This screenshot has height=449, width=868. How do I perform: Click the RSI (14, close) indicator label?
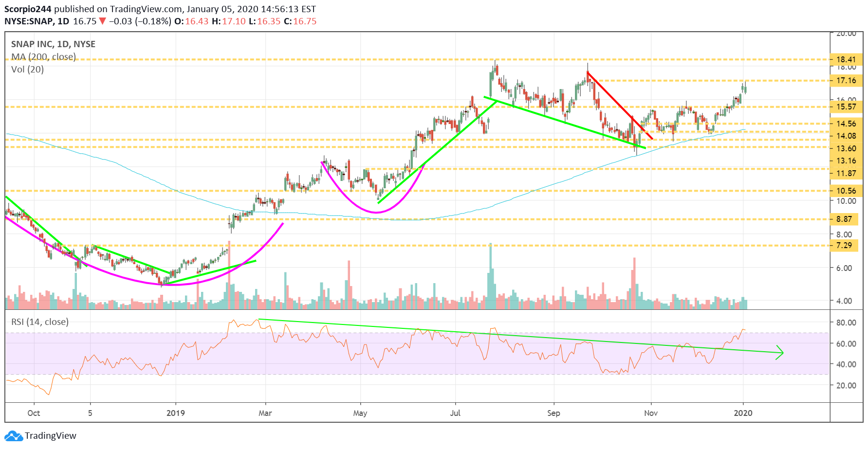click(x=40, y=322)
